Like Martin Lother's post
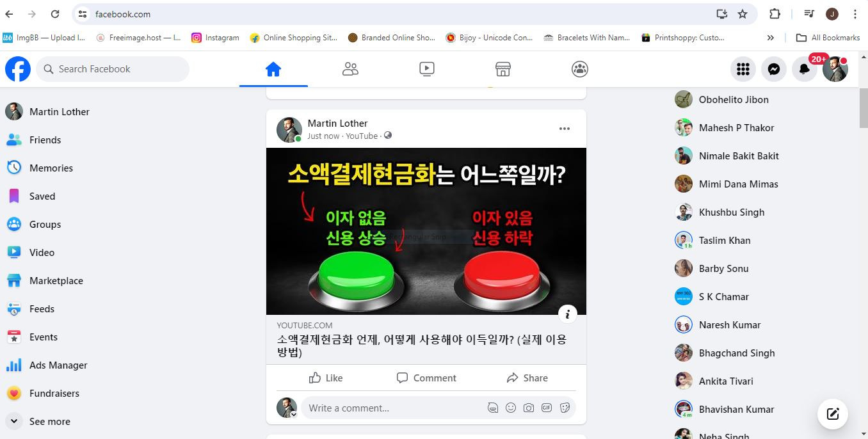 coord(326,378)
